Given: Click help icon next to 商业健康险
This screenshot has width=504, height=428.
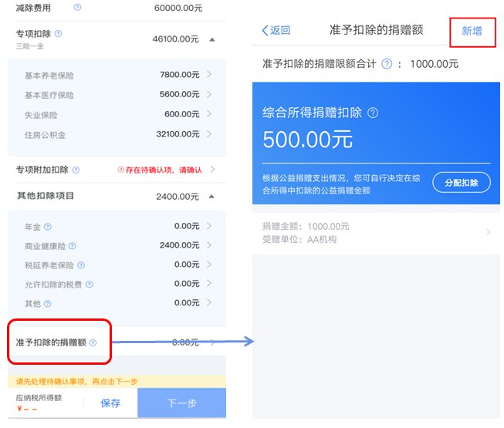Looking at the screenshot, I should (73, 246).
